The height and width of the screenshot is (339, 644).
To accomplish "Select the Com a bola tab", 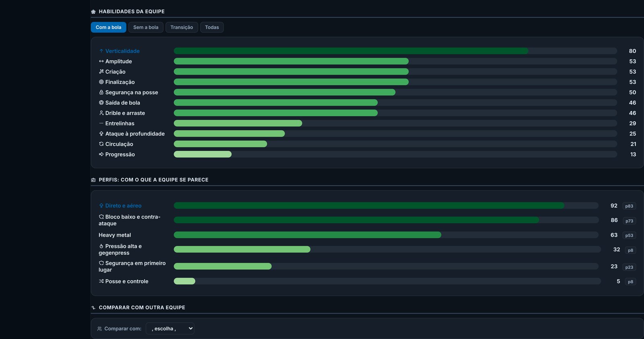I will pos(108,27).
